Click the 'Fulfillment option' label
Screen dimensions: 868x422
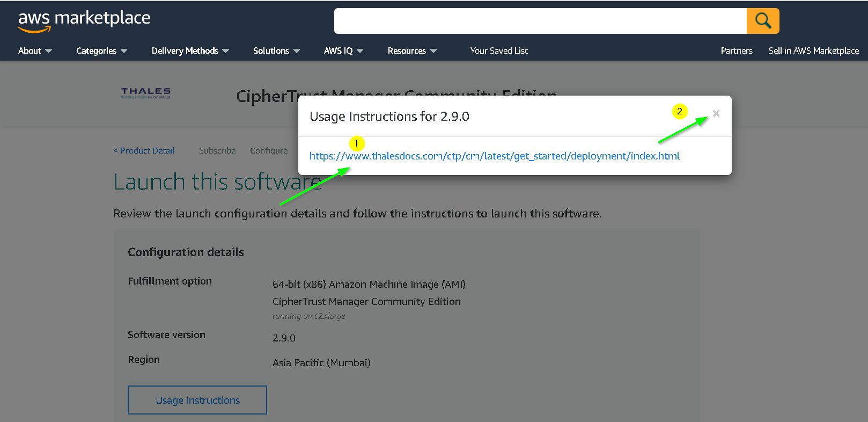click(170, 281)
